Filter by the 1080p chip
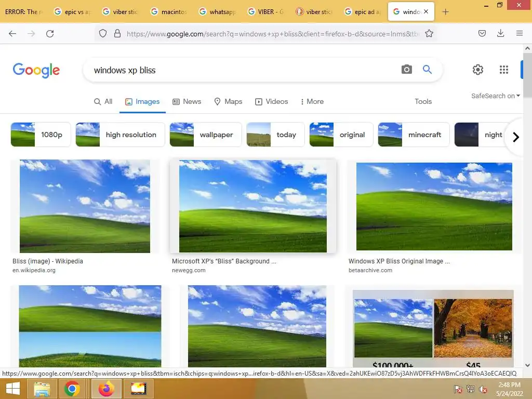 click(41, 135)
